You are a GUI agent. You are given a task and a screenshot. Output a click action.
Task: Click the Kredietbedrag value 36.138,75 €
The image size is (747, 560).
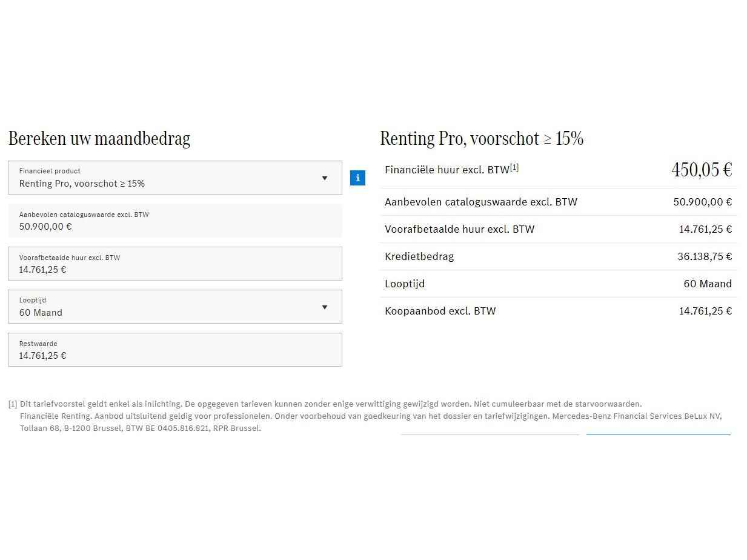pyautogui.click(x=705, y=256)
